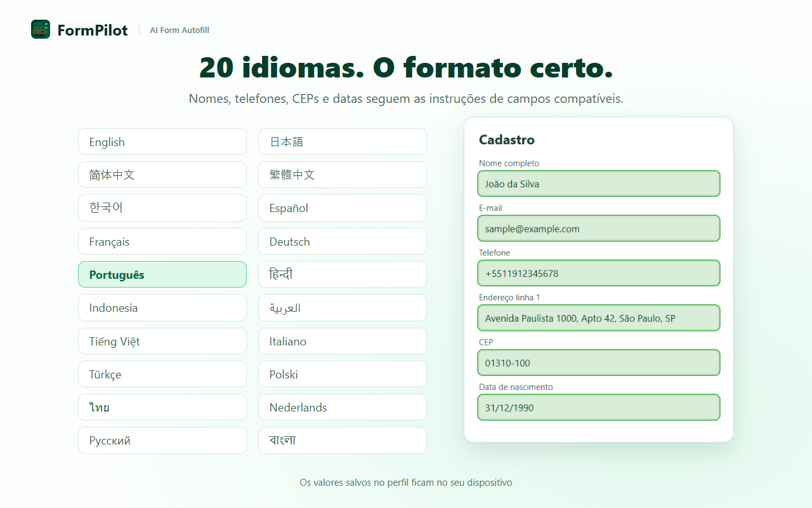Image resolution: width=812 pixels, height=508 pixels.
Task: Click the FormPilot brand name text
Action: pyautogui.click(x=93, y=30)
